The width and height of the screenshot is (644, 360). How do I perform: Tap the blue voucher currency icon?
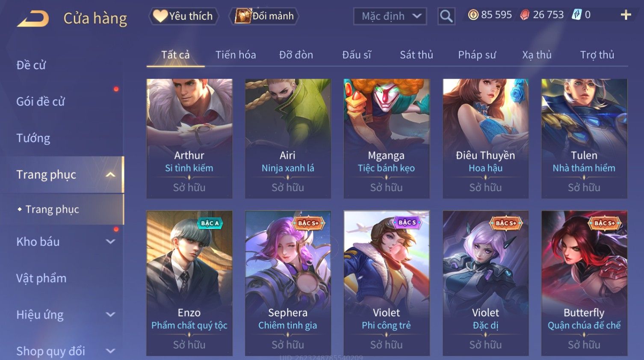[x=577, y=15]
